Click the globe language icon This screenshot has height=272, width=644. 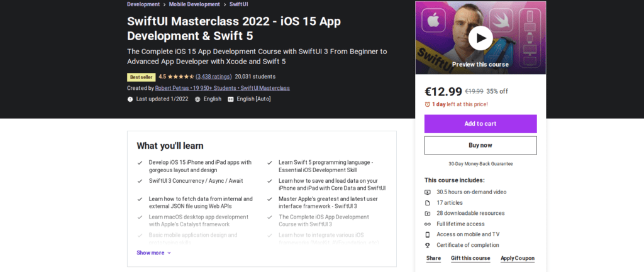coord(197,99)
